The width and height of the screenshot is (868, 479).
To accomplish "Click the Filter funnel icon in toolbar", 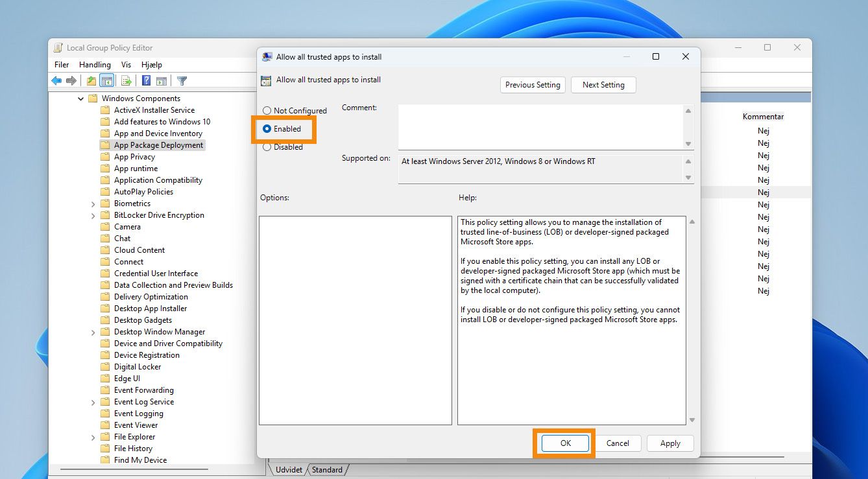I will click(x=182, y=81).
